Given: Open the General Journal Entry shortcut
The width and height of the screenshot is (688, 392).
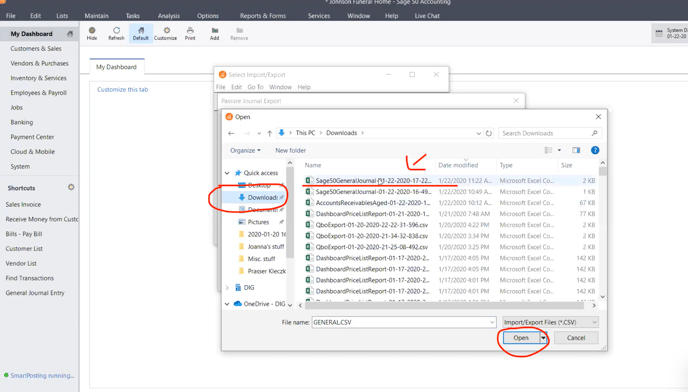Looking at the screenshot, I should (x=35, y=292).
